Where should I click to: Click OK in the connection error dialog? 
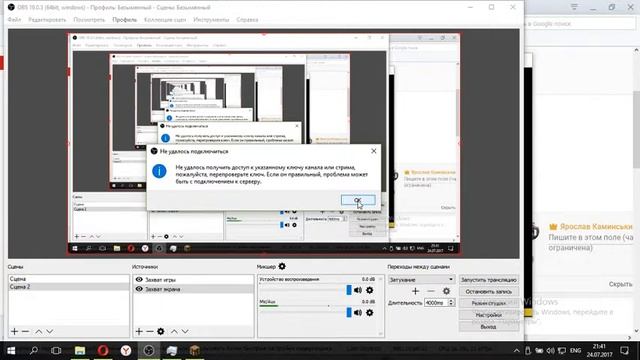[x=358, y=200]
